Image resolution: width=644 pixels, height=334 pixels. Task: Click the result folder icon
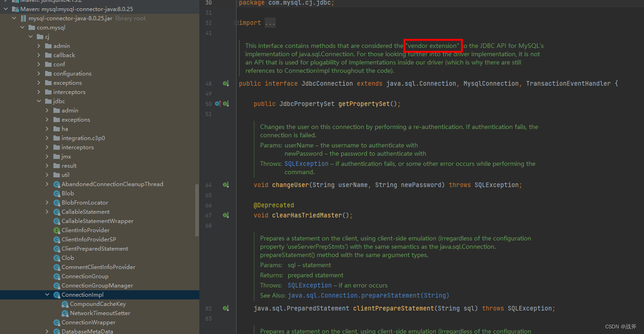click(x=57, y=166)
